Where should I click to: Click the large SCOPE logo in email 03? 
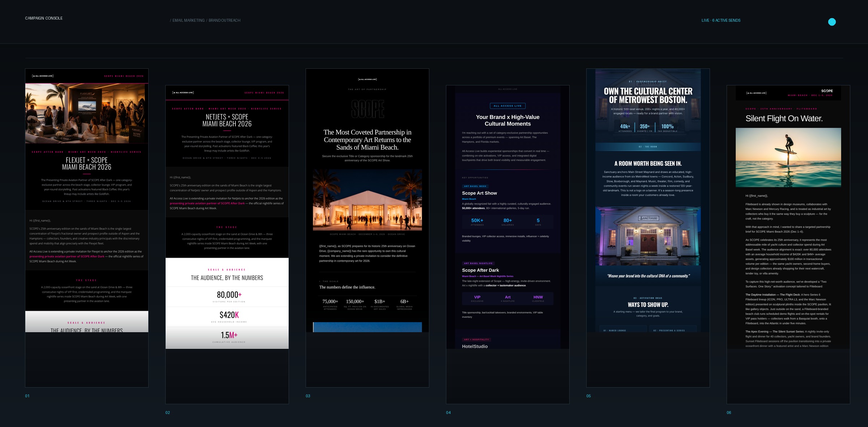pos(367,109)
